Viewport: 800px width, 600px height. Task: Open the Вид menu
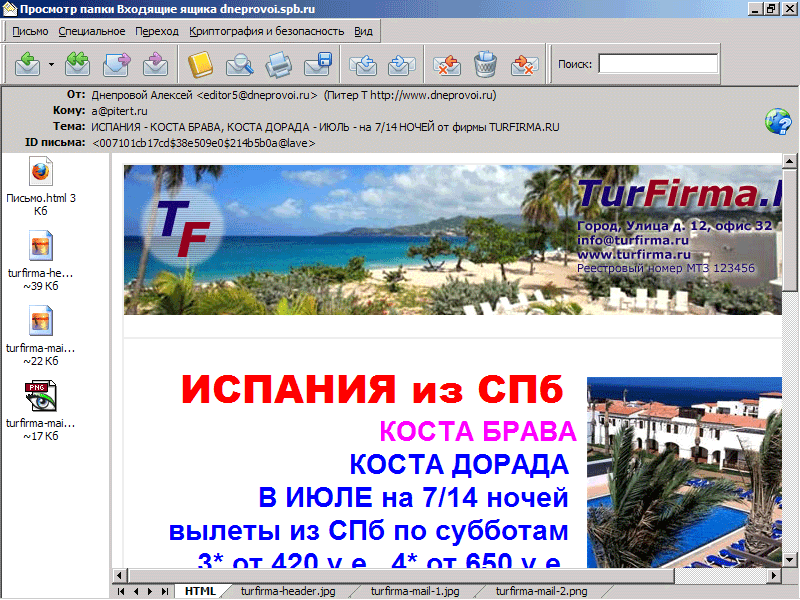363,31
